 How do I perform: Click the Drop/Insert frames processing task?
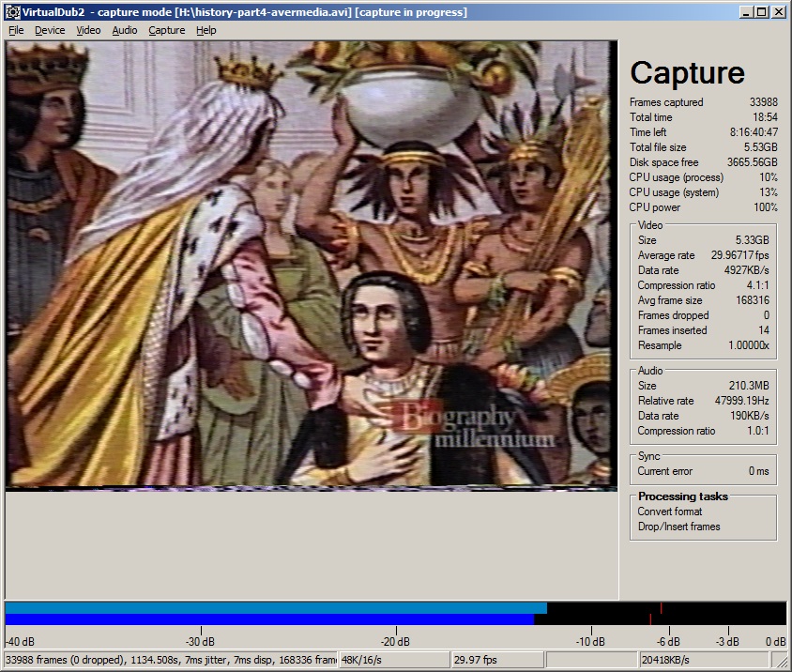678,527
